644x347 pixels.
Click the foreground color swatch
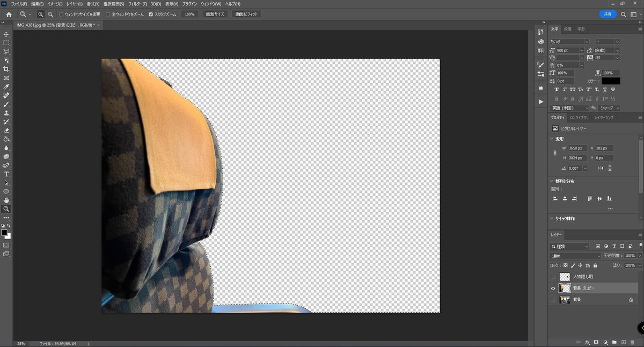[x=4, y=233]
